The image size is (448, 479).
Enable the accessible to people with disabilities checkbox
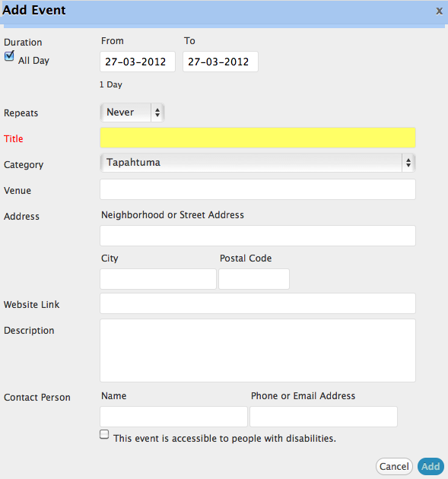pos(104,434)
